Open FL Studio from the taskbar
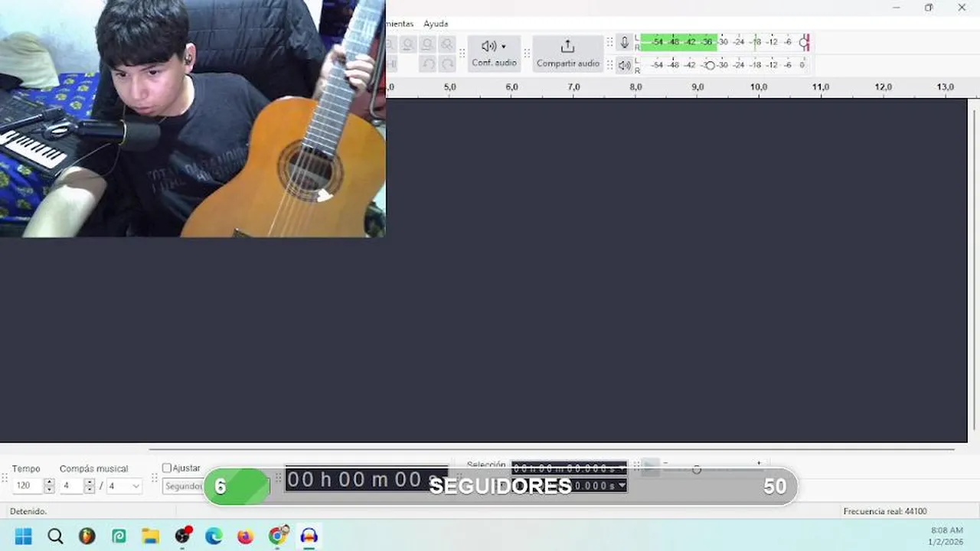This screenshot has height=551, width=980. click(x=87, y=536)
